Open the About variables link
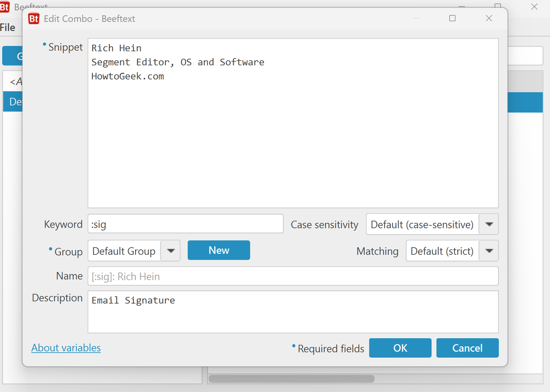The image size is (550, 392). point(66,348)
